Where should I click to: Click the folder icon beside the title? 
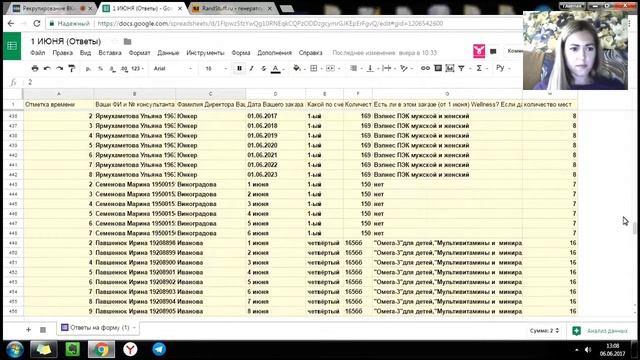click(x=128, y=41)
